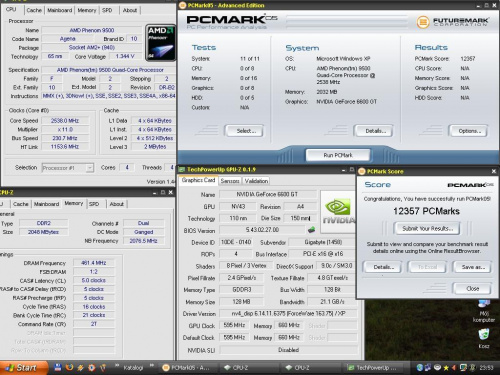
Task: Open the Mainboard tab in top CPU-Z
Action: tap(59, 10)
